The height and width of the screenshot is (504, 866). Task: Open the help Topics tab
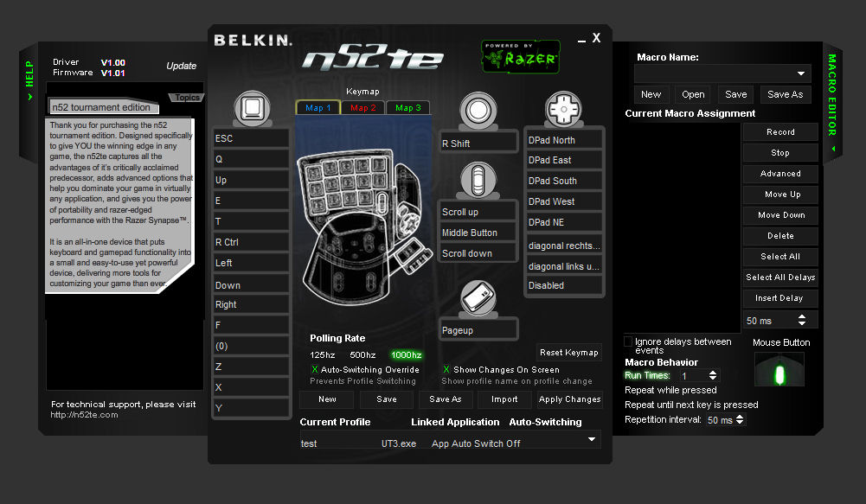coord(187,98)
